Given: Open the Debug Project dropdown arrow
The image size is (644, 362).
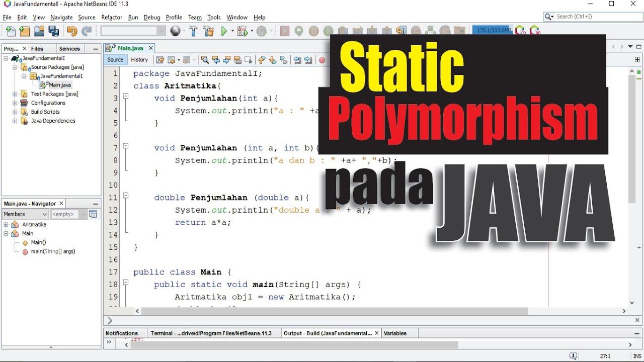Looking at the screenshot, I should (x=251, y=31).
